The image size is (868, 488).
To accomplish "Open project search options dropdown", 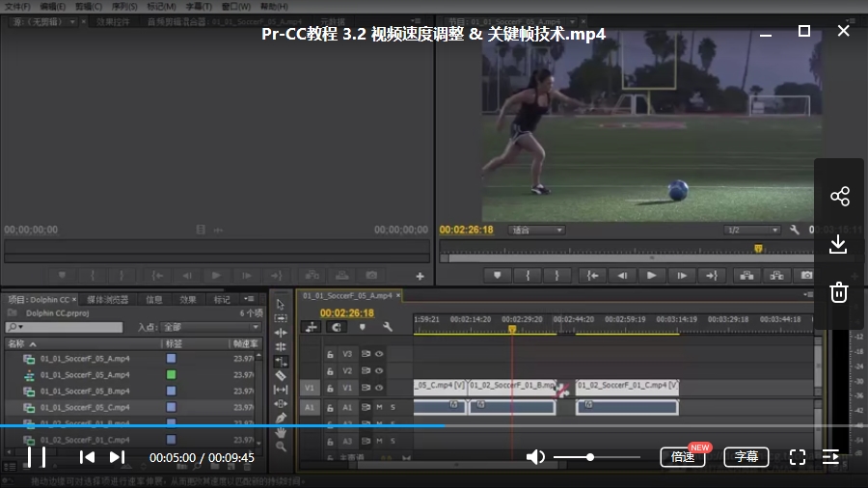I will tap(15, 327).
